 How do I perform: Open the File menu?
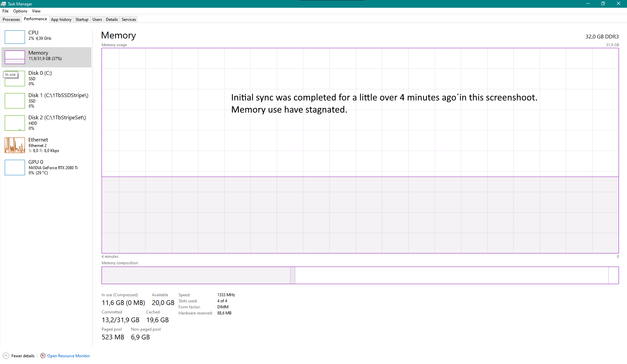point(5,11)
